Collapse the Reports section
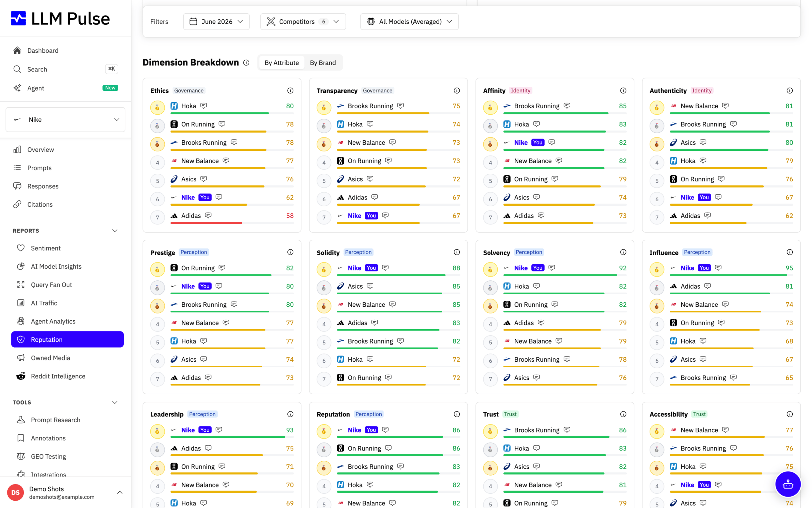 pos(115,231)
